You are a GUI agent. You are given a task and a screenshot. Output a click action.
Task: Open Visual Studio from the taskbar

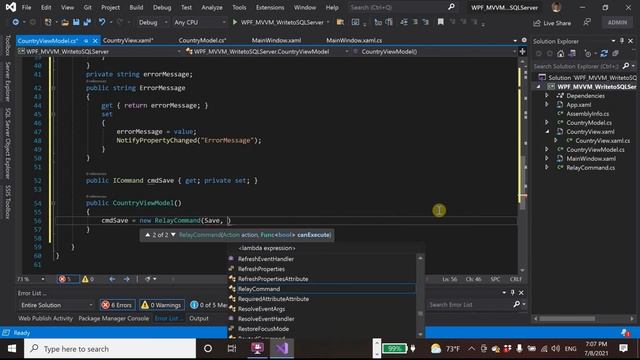pos(282,349)
